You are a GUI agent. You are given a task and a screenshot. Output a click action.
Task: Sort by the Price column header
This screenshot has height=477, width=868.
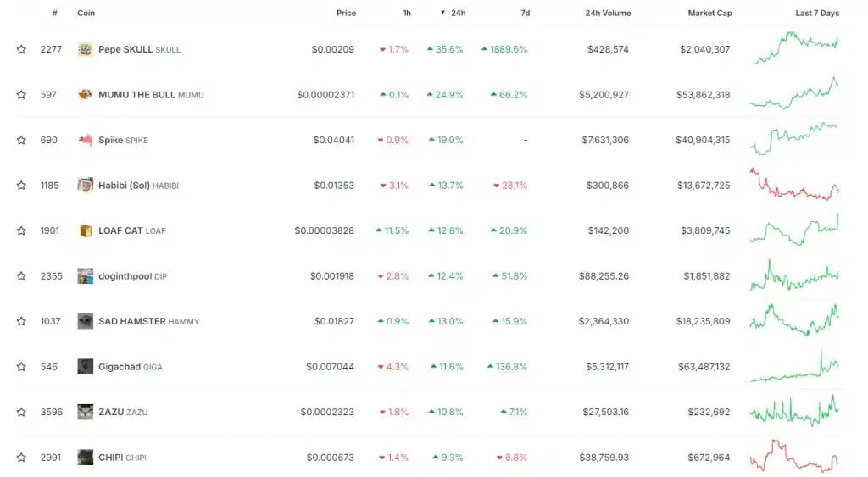tap(346, 13)
